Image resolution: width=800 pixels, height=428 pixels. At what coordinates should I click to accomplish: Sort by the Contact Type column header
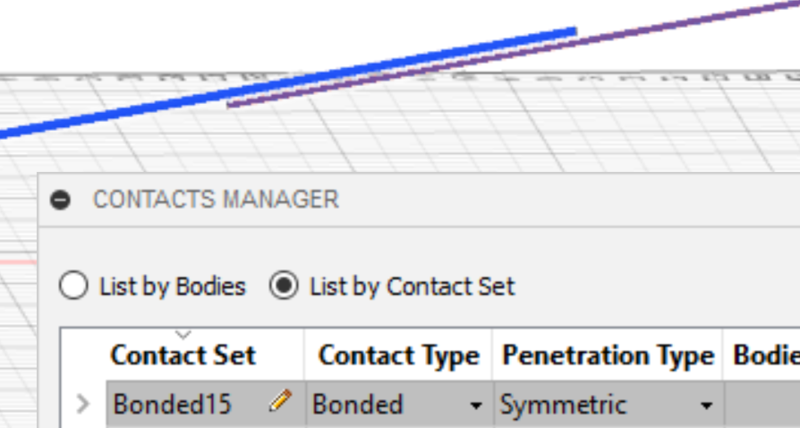coord(398,356)
